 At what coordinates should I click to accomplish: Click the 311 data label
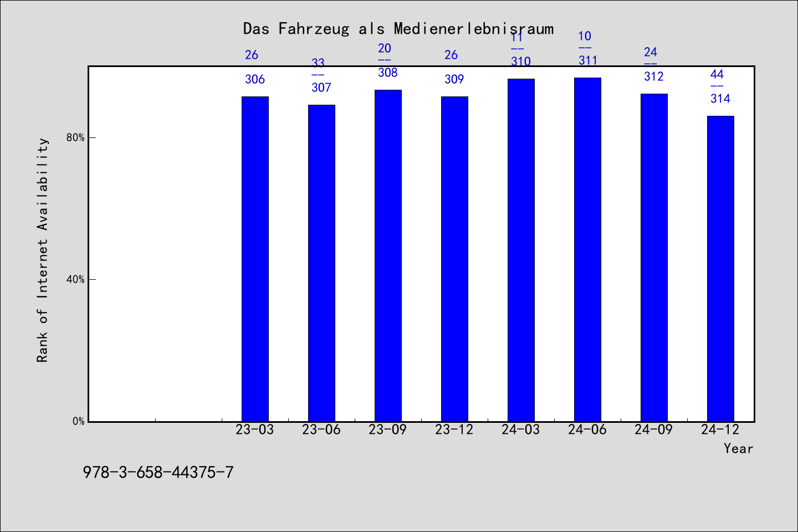pyautogui.click(x=587, y=60)
